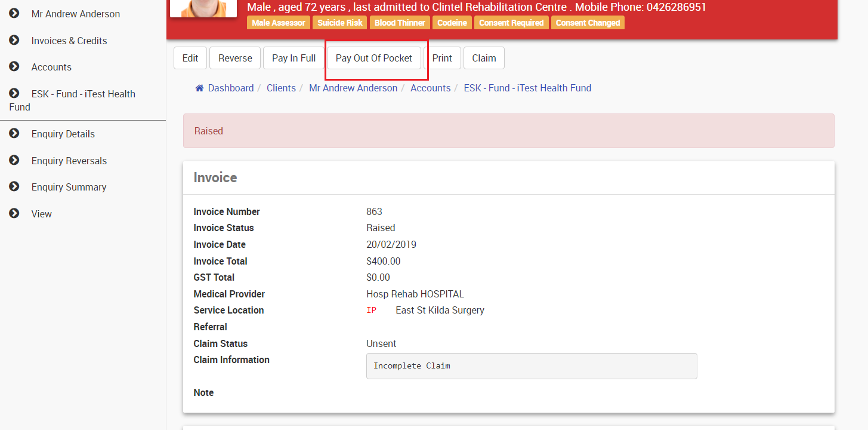This screenshot has height=430, width=868.
Task: Click arrow icon next to Invoices & Credits
Action: point(14,40)
